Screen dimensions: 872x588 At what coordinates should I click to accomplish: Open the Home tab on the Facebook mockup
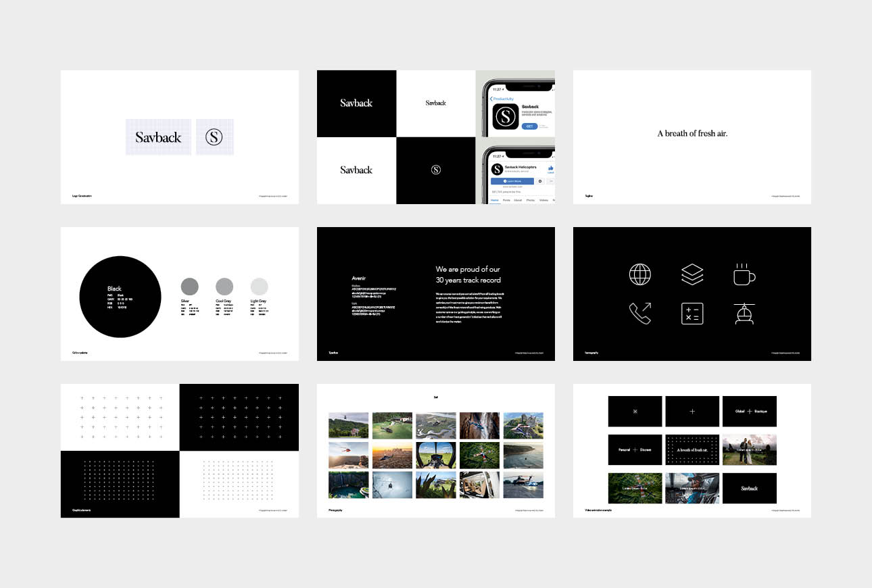495,200
